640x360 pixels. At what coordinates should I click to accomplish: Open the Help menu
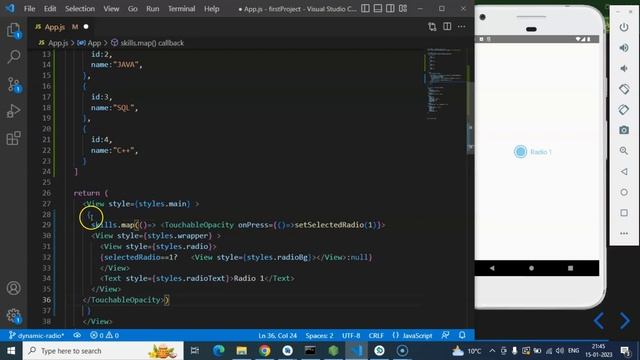click(211, 9)
